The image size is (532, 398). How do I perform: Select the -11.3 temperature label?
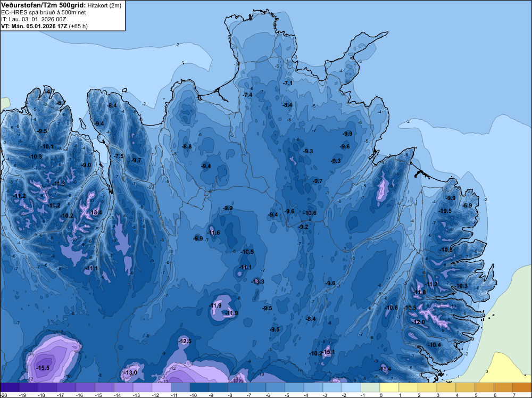click(59, 184)
